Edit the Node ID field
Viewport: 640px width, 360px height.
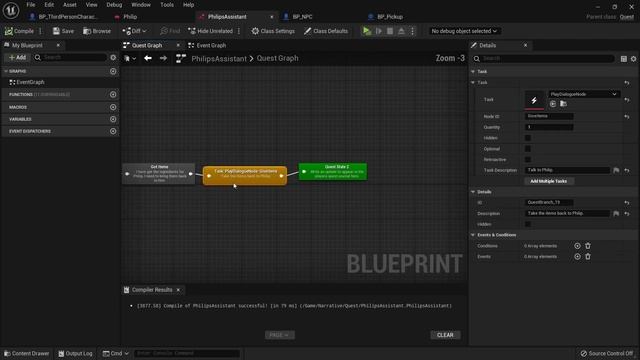(549, 116)
